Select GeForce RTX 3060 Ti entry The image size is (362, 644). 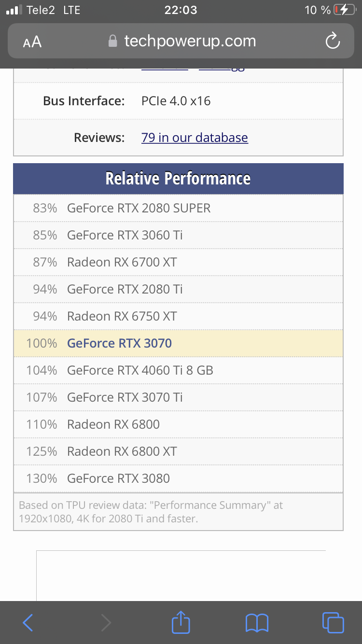[x=125, y=235]
